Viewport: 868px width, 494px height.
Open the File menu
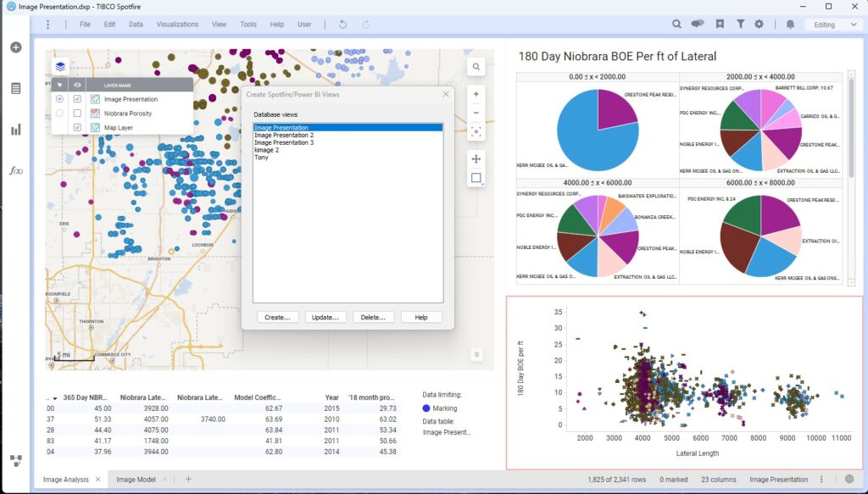point(85,25)
